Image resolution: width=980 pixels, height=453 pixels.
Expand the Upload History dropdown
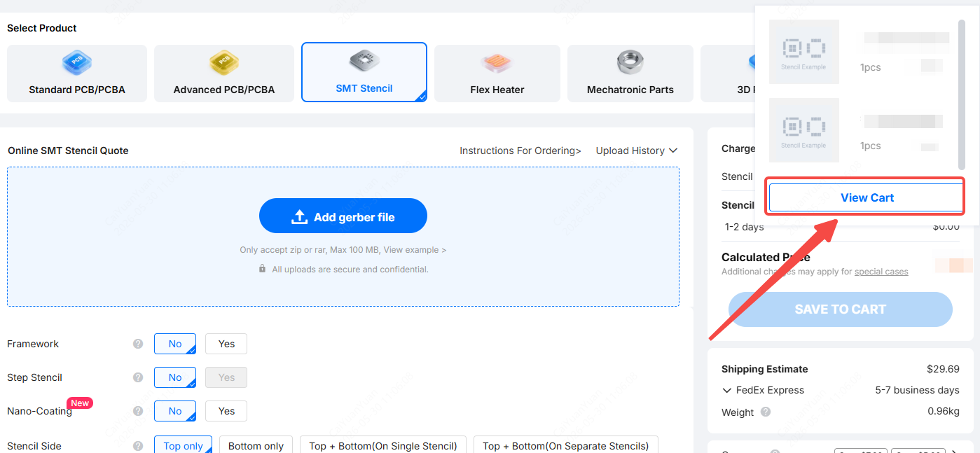click(x=637, y=151)
